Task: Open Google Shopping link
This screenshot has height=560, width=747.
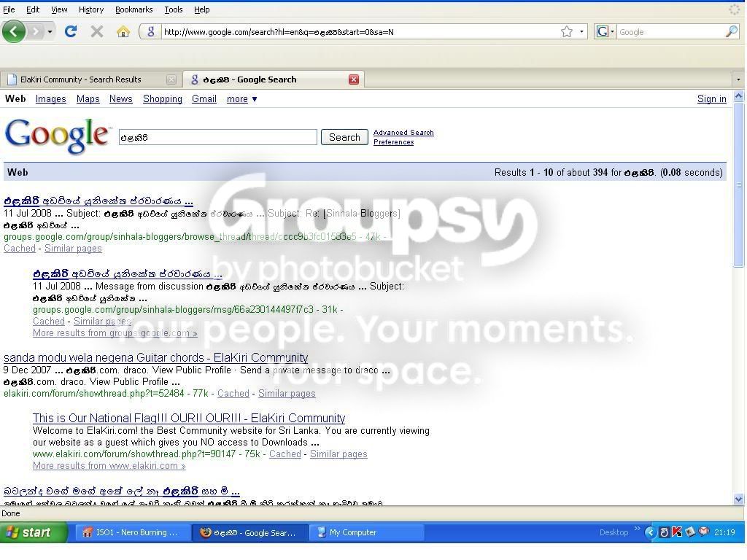Action: 163,99
